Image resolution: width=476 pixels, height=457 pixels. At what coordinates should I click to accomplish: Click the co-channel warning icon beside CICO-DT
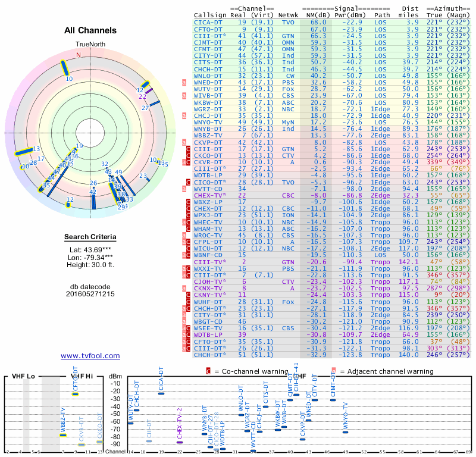(x=188, y=181)
